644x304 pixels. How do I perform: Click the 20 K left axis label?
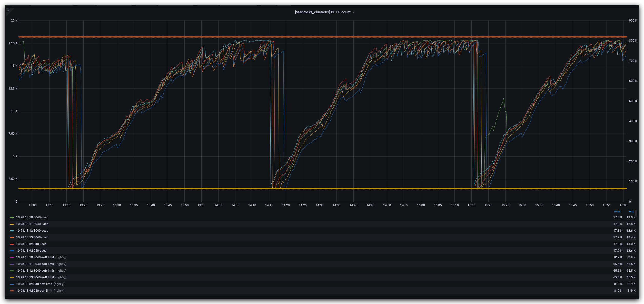(14, 21)
